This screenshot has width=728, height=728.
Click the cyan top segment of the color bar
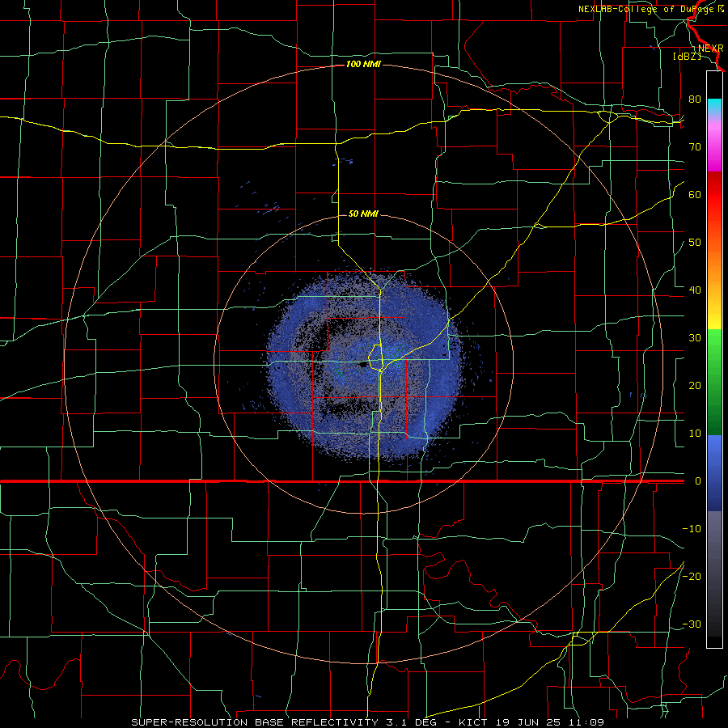coord(714,107)
